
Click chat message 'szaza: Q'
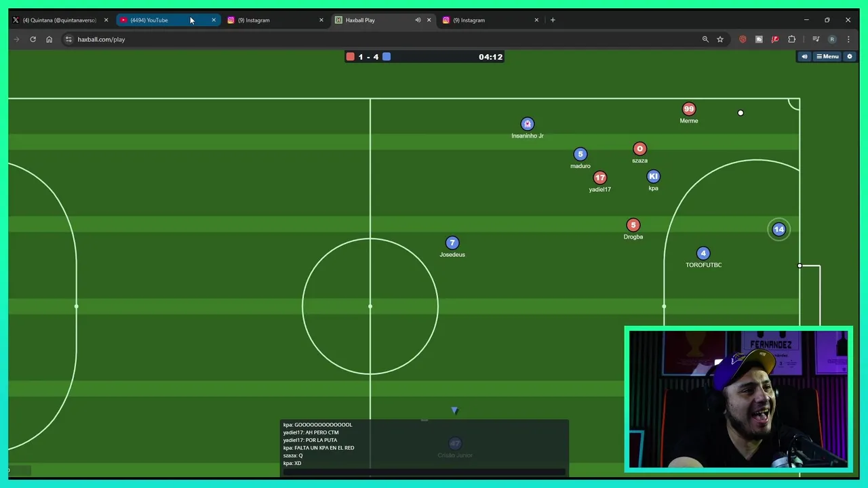[x=293, y=455]
